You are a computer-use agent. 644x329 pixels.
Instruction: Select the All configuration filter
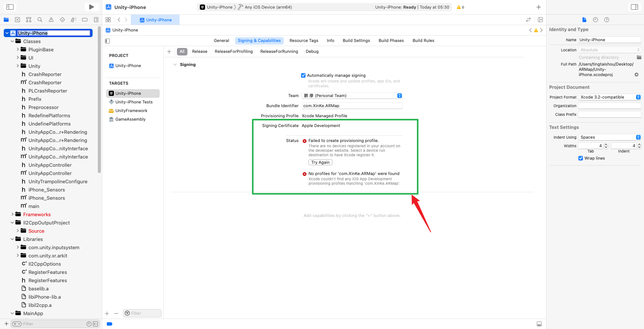[182, 51]
